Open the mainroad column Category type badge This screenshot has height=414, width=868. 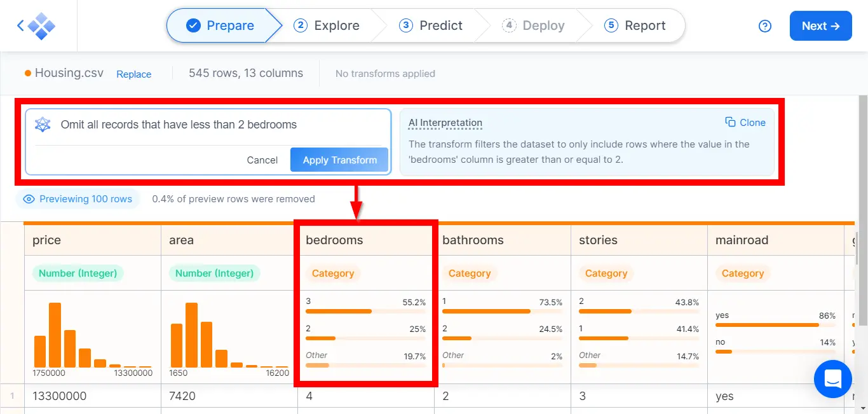[742, 273]
